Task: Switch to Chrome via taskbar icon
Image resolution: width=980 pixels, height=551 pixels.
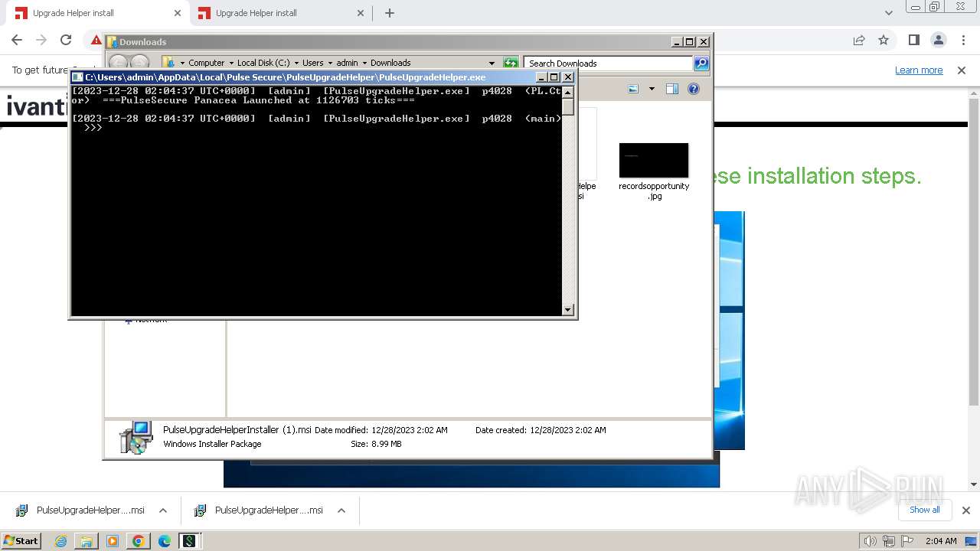Action: 138,541
